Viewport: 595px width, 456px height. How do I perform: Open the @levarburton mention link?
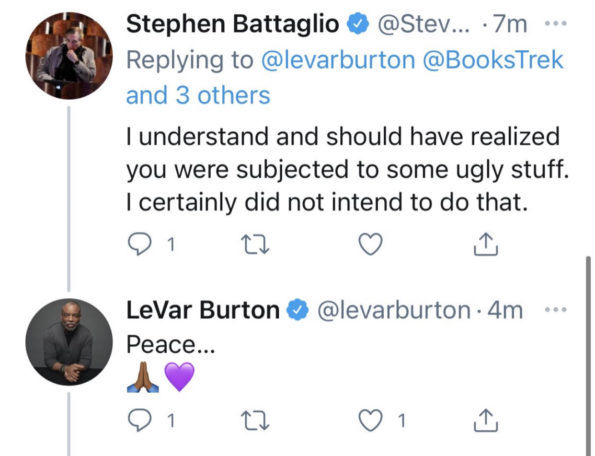[338, 60]
